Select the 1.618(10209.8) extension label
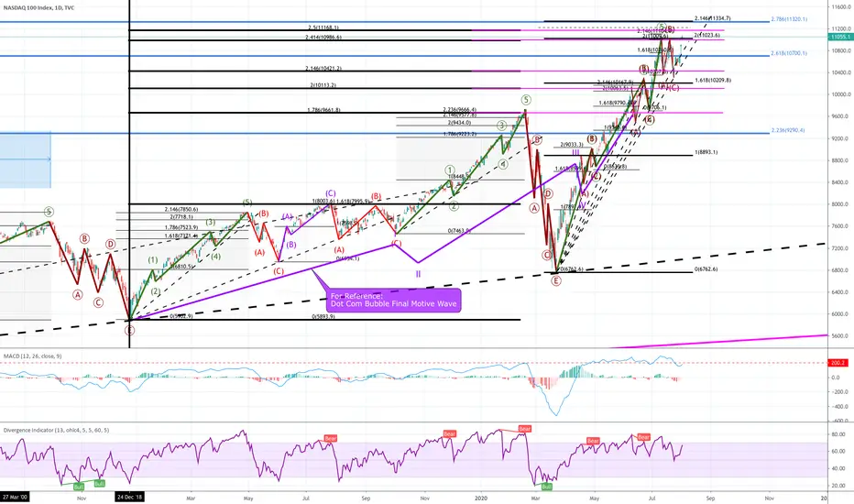 point(713,80)
